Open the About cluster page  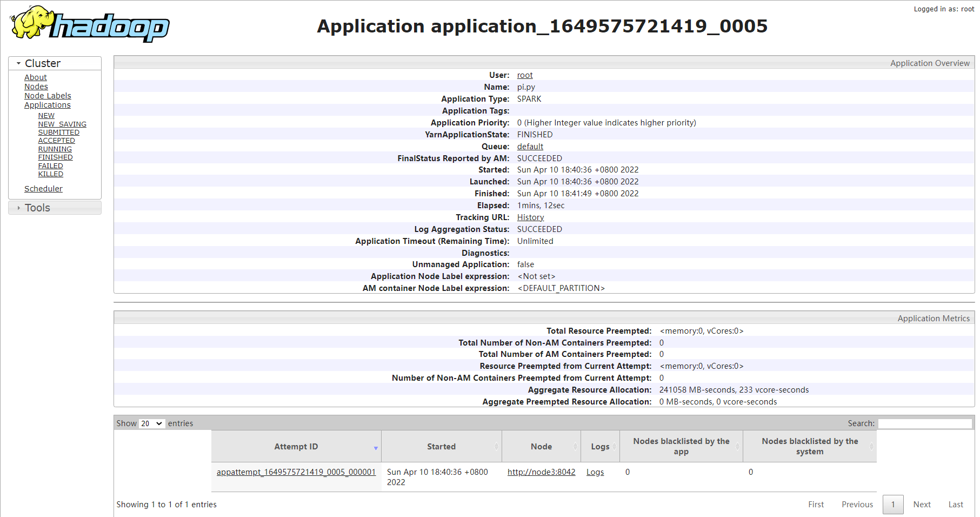coord(36,77)
